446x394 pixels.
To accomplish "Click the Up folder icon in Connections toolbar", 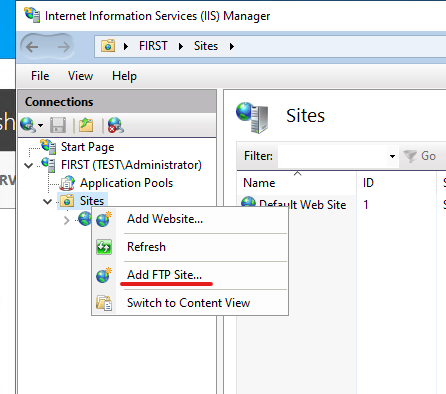I will coord(86,125).
